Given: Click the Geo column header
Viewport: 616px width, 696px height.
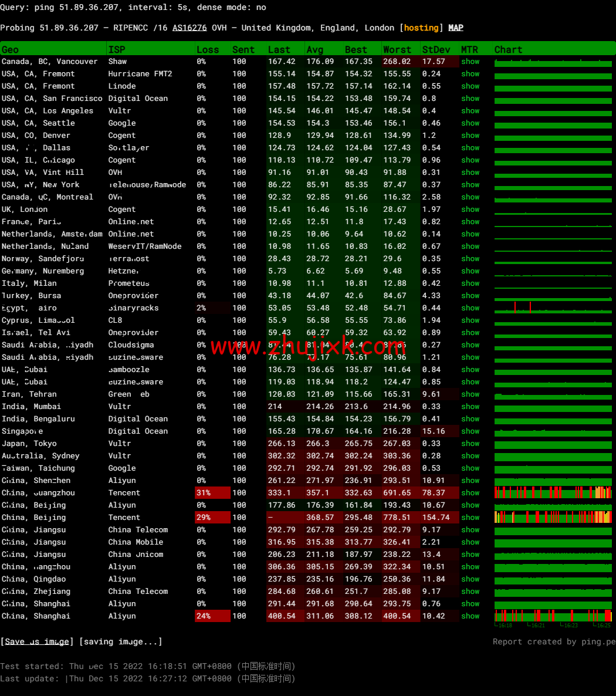Looking at the screenshot, I should click(11, 50).
